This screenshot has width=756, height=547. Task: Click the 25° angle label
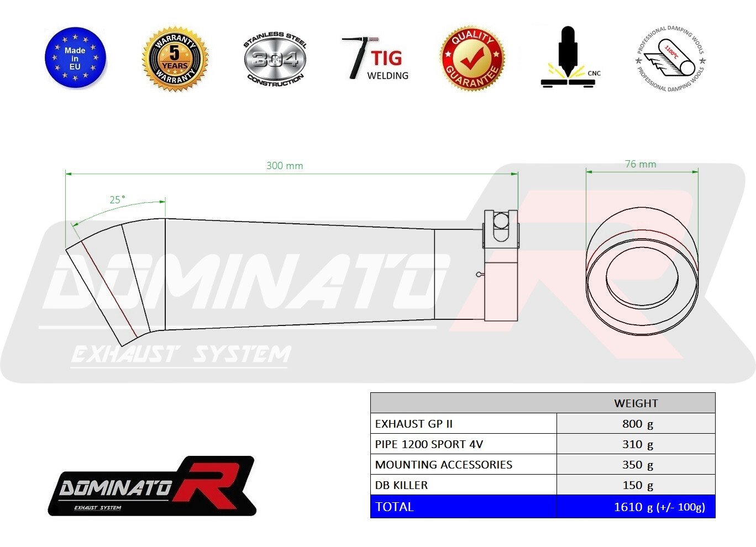coord(117,200)
